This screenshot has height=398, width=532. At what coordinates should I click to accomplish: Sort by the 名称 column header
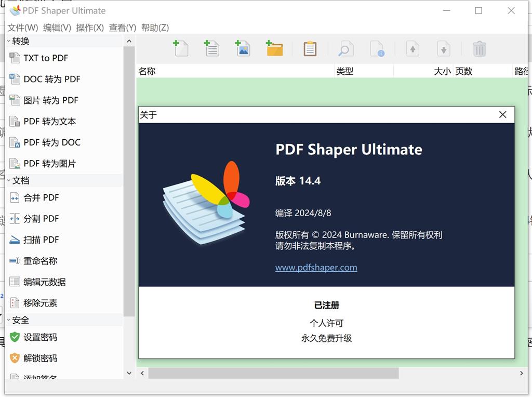pyautogui.click(x=235, y=71)
